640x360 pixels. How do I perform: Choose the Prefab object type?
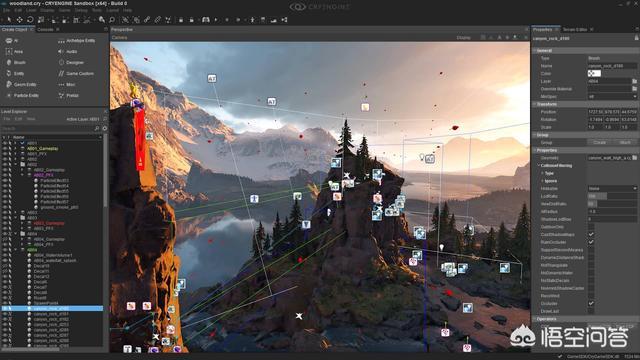click(x=69, y=95)
